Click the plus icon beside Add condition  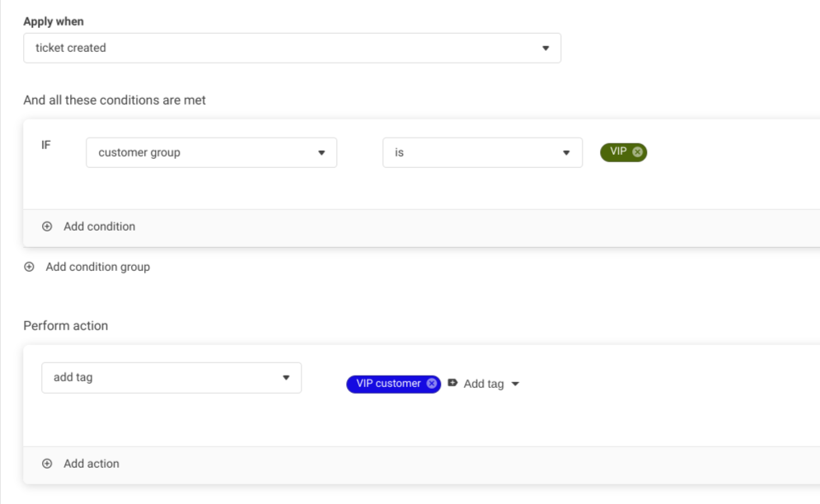[47, 226]
